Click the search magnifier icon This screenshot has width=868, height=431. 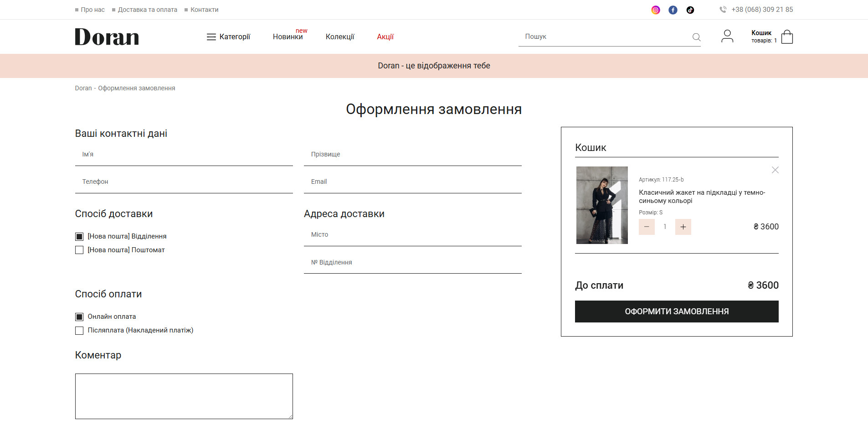click(x=696, y=37)
